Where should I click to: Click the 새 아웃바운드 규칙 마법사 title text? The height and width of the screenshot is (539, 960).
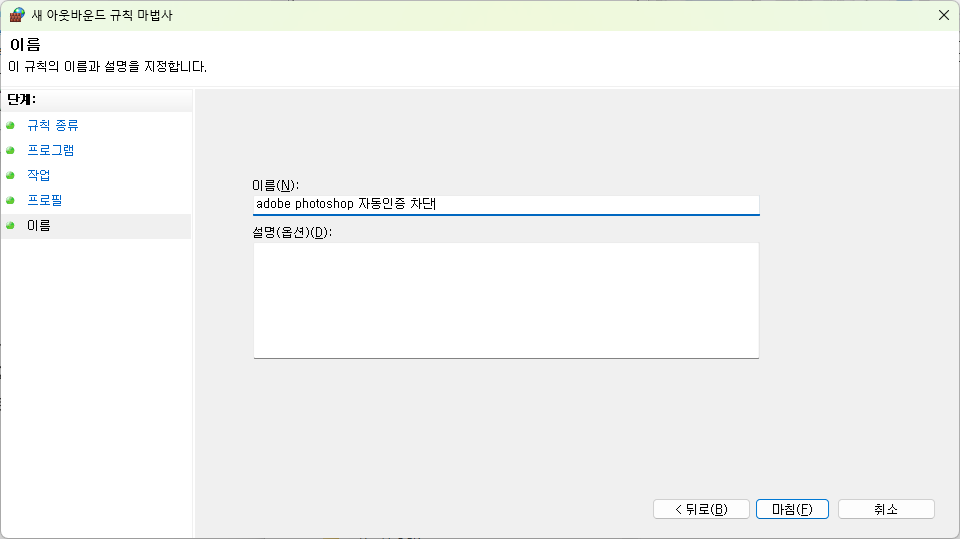coord(102,15)
